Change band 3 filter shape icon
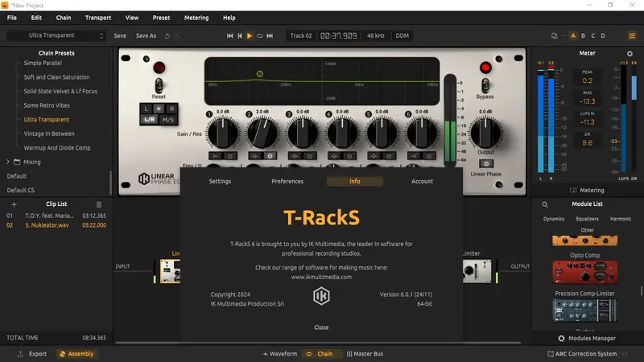The height and width of the screenshot is (362, 644). tap(295, 156)
